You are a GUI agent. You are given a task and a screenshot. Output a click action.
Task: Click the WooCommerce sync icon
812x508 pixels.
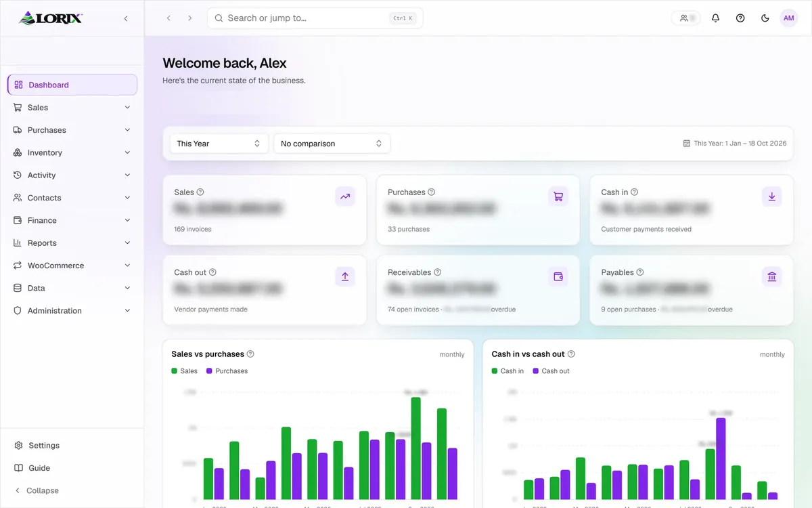(x=18, y=266)
